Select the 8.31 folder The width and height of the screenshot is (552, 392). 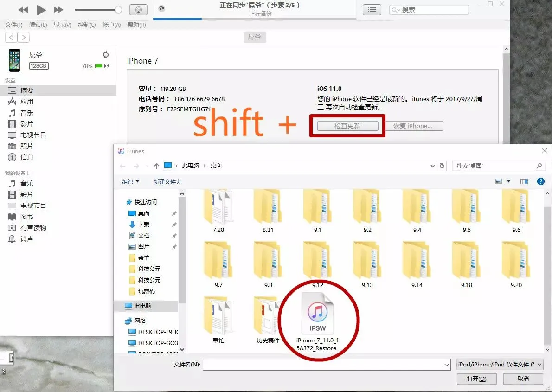[x=268, y=212]
